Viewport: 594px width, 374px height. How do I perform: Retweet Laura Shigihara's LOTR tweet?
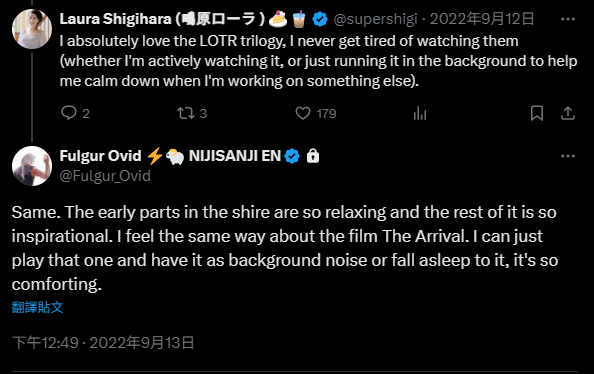tap(186, 113)
